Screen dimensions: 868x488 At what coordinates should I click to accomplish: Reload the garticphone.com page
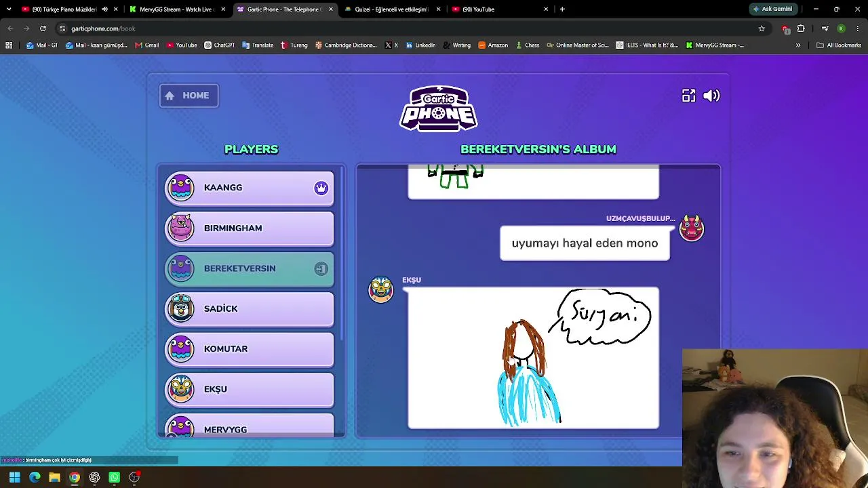[43, 28]
